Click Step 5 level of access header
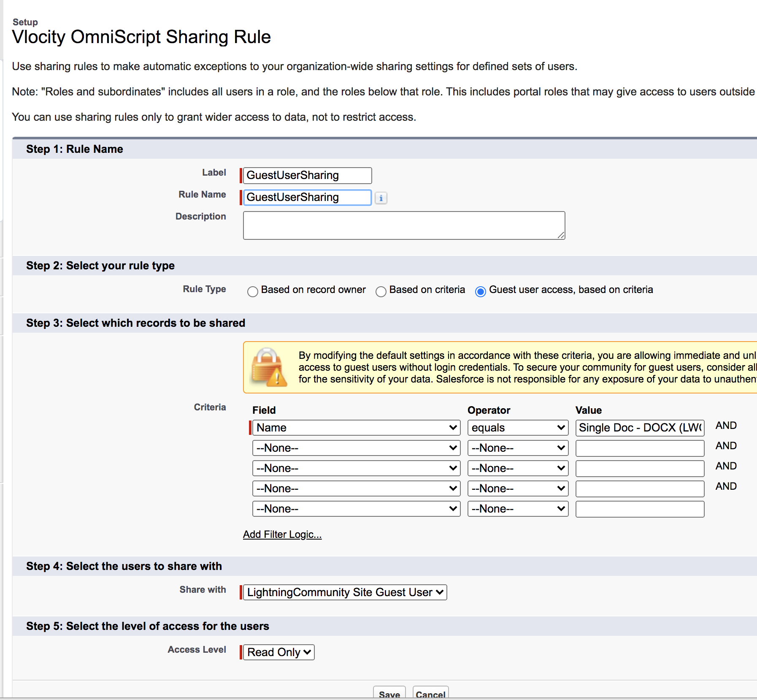This screenshot has width=757, height=700. (x=148, y=626)
